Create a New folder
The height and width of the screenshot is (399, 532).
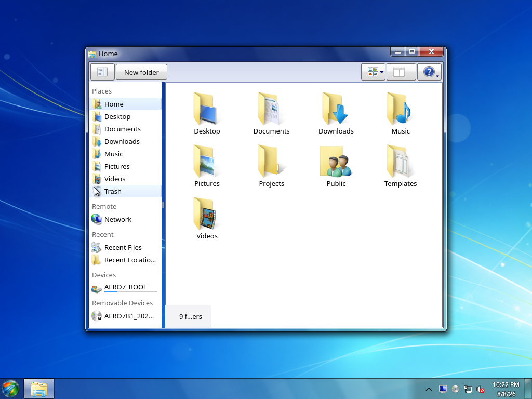(141, 72)
